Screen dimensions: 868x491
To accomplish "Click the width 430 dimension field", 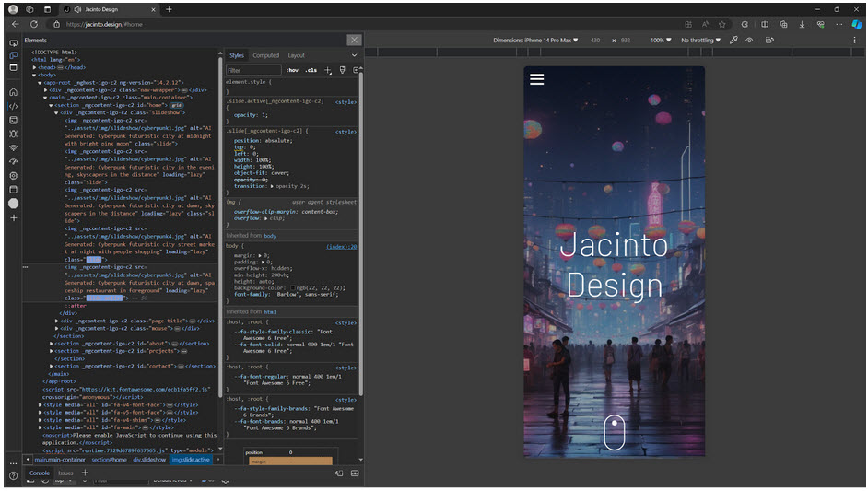I will [595, 40].
